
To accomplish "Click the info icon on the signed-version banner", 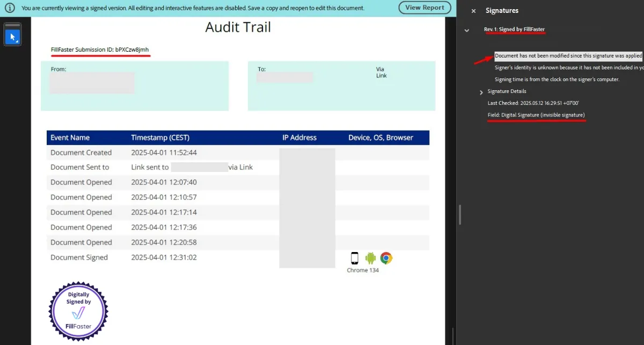I will 10,8.
